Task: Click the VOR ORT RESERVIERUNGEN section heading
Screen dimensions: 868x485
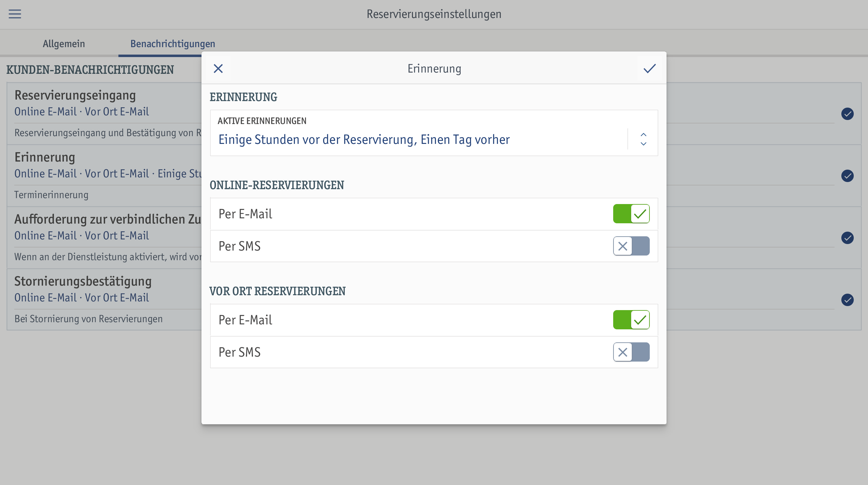Action: [x=277, y=291]
